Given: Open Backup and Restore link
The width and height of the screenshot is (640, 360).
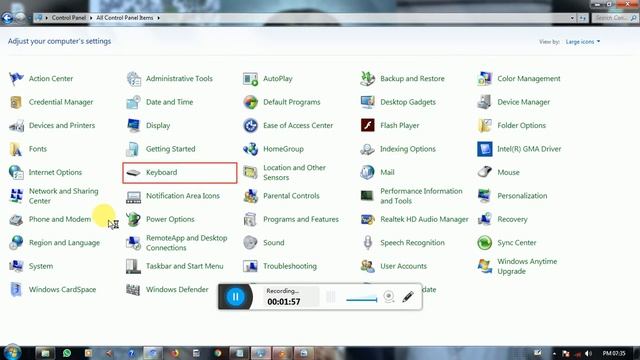Looking at the screenshot, I should click(412, 78).
